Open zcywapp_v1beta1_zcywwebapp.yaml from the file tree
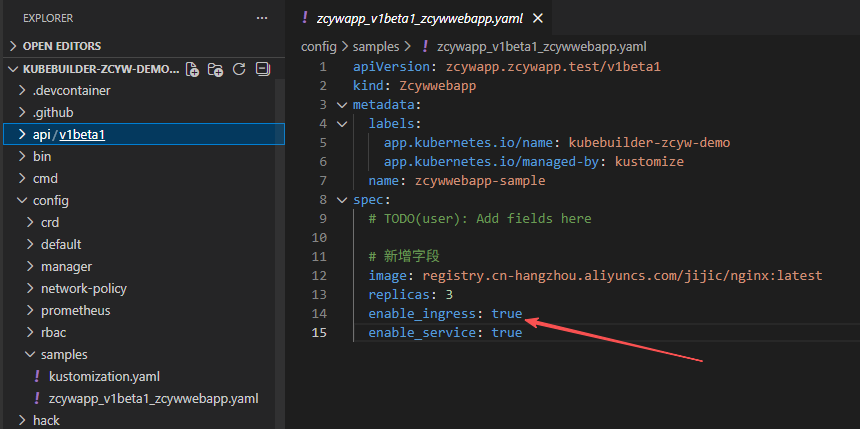860x429 pixels. (x=153, y=398)
